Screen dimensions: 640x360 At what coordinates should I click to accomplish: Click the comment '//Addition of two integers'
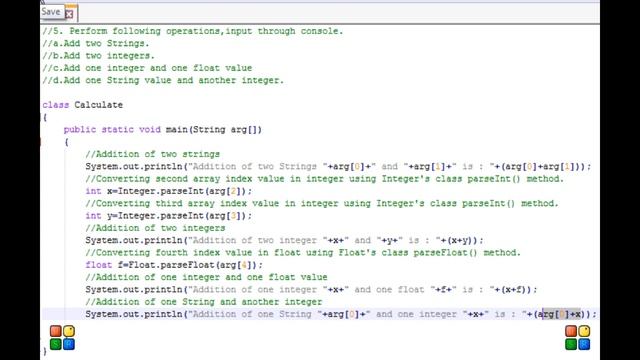pos(155,228)
